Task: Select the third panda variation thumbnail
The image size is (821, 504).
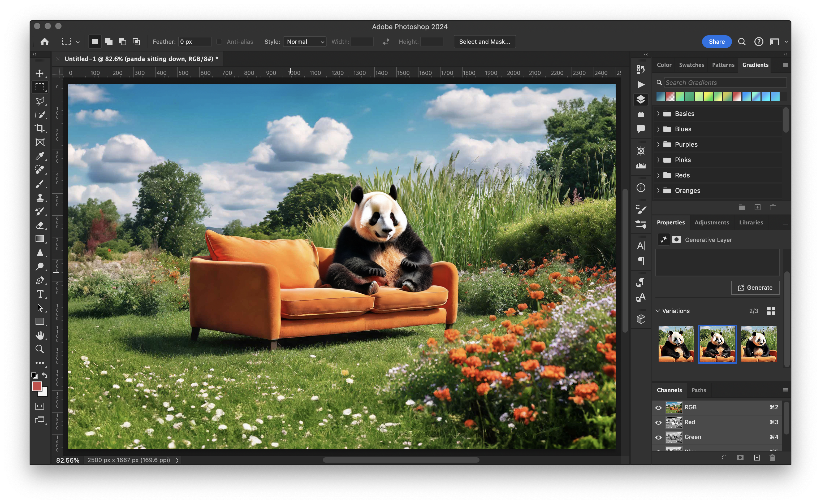Action: pyautogui.click(x=759, y=344)
